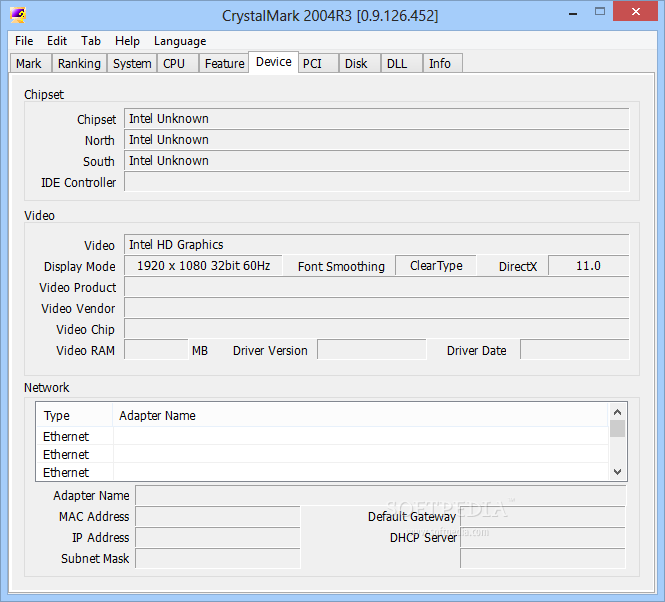The image size is (665, 602).
Task: Switch to the Disk tab
Action: 360,63
